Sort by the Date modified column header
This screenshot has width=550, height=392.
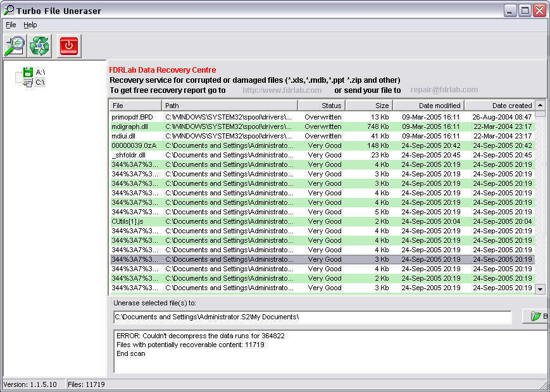(x=428, y=106)
